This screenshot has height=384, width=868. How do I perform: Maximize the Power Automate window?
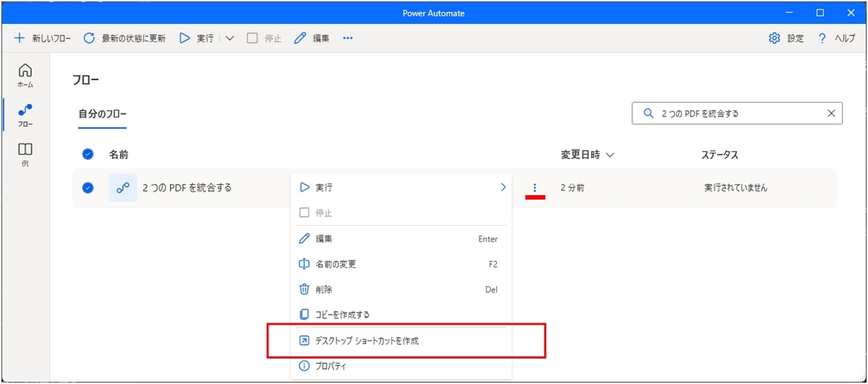(820, 12)
